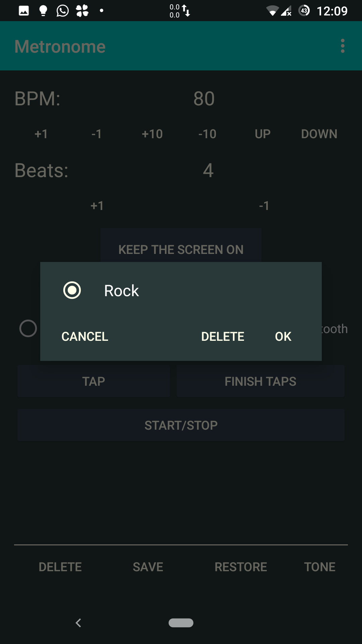Image resolution: width=362 pixels, height=644 pixels.
Task: Confirm the dialog with OK
Action: [283, 336]
